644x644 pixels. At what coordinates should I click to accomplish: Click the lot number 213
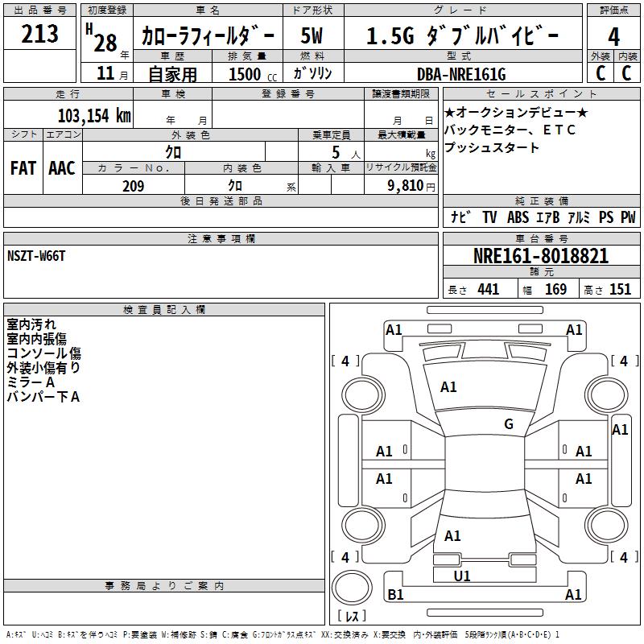pos(40,34)
